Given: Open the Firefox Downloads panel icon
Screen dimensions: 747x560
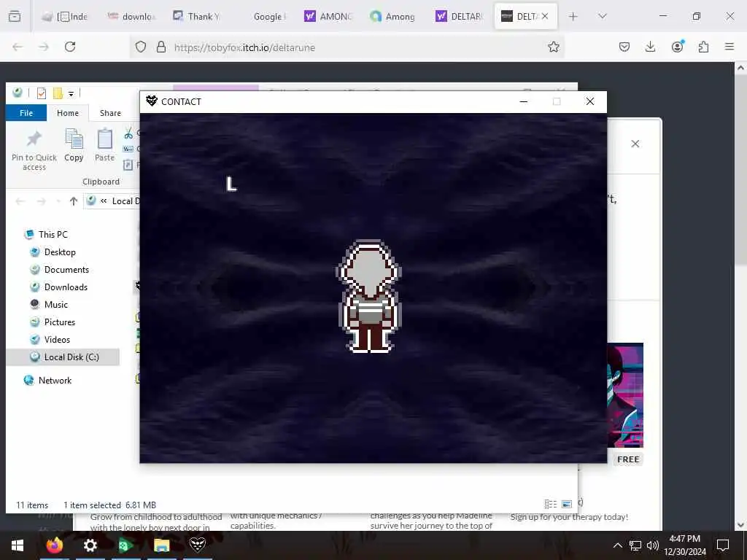Looking at the screenshot, I should pos(650,47).
